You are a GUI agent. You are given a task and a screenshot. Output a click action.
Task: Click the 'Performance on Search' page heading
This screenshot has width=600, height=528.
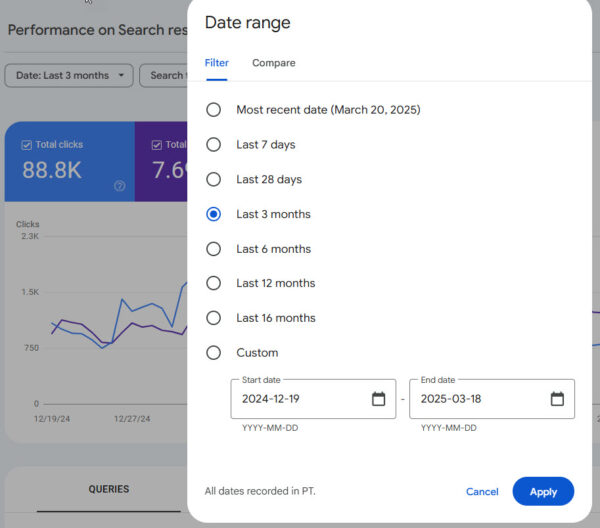coord(98,30)
